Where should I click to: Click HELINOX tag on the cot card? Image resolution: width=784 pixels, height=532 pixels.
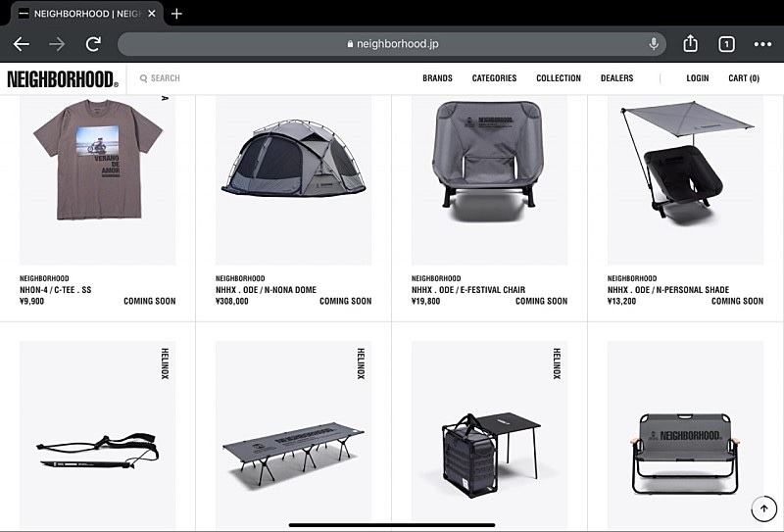pos(361,363)
